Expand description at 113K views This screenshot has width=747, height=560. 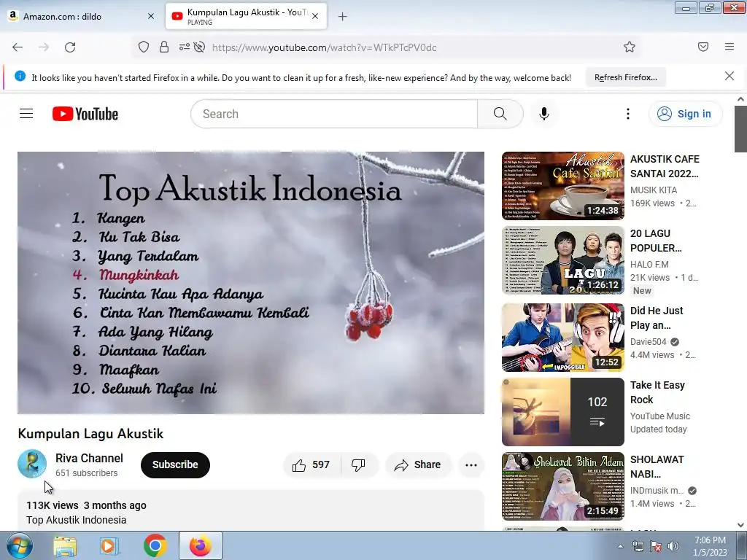(251, 510)
